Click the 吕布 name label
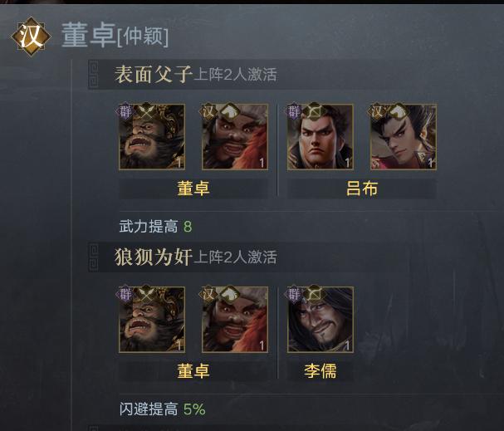 362,189
